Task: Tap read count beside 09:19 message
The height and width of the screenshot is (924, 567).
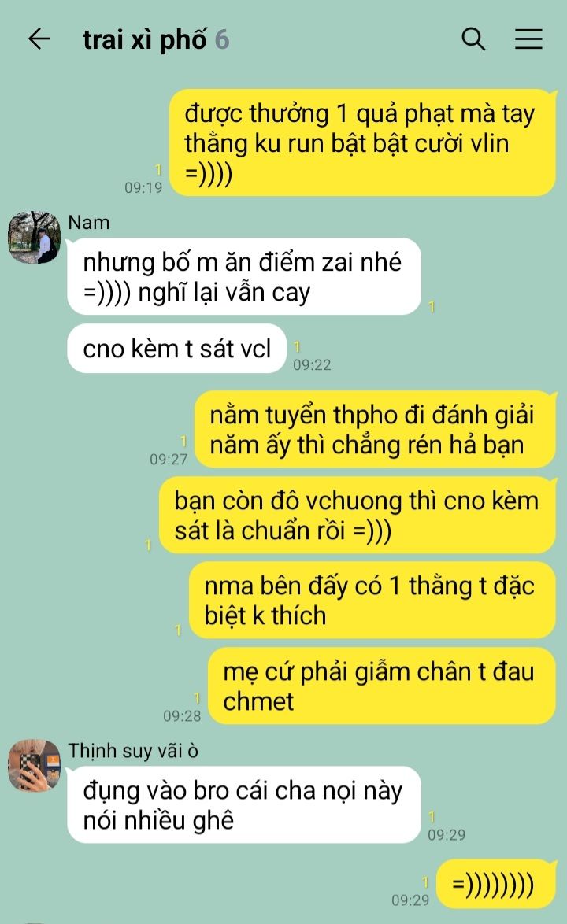Action: 158,170
